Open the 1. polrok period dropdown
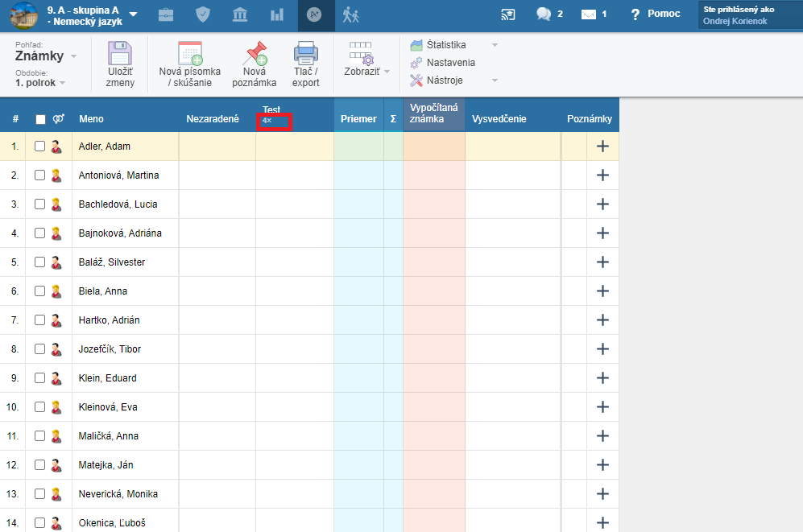 coord(40,83)
